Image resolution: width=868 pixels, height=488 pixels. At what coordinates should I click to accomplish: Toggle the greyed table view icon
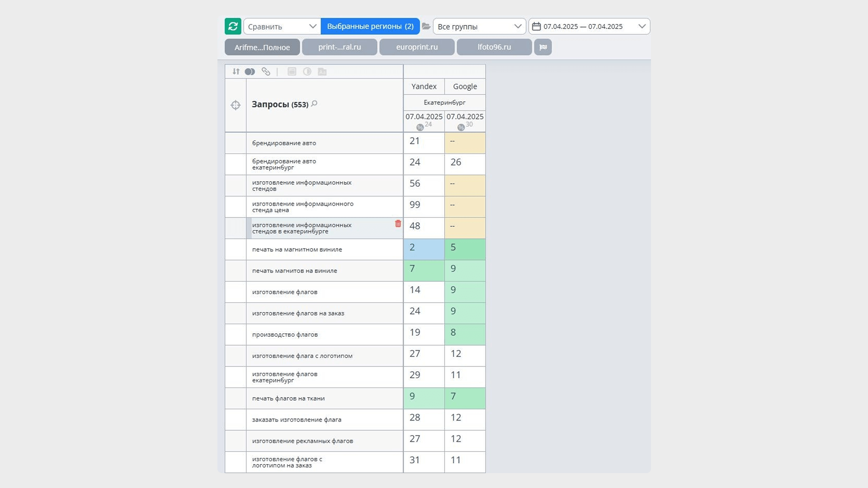[x=292, y=71]
